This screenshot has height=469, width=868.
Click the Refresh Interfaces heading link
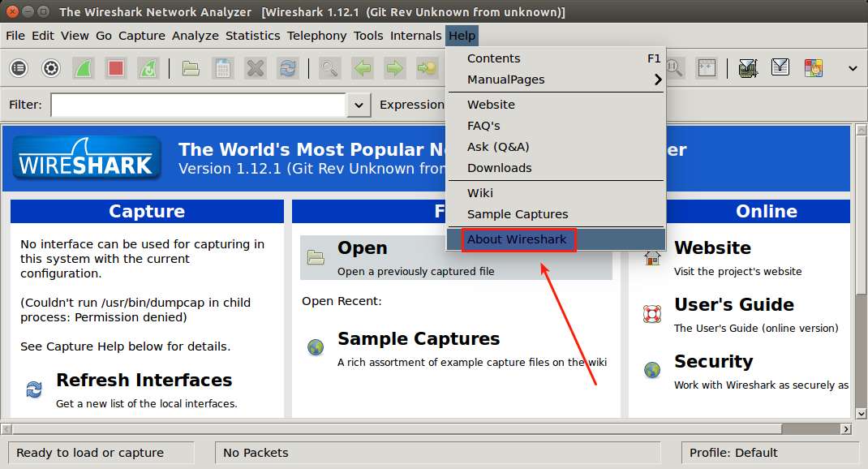144,380
